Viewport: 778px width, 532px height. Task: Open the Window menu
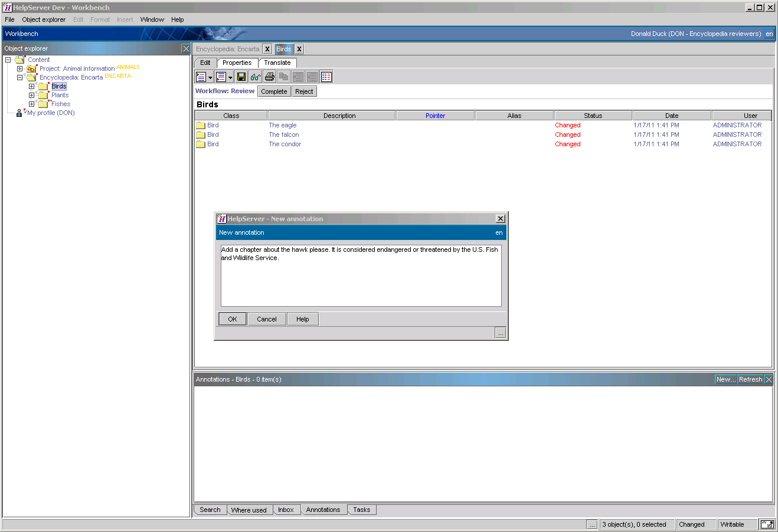click(152, 19)
